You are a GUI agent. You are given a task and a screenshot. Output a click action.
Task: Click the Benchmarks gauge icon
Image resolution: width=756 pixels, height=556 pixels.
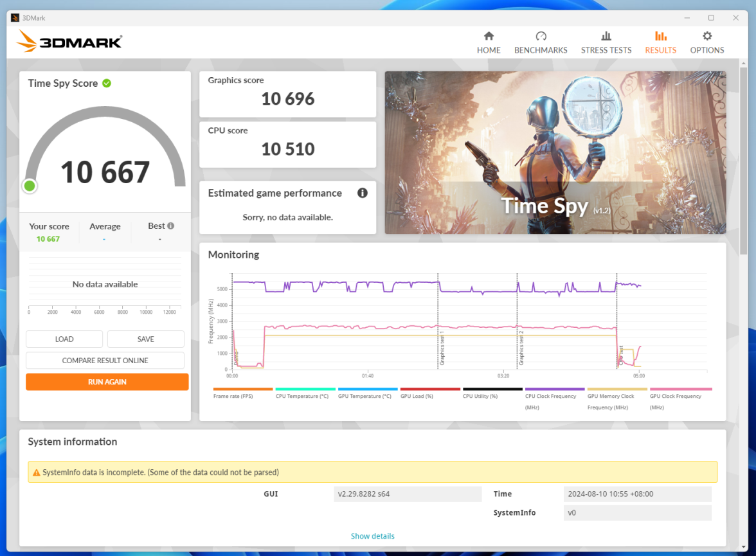[x=541, y=36]
